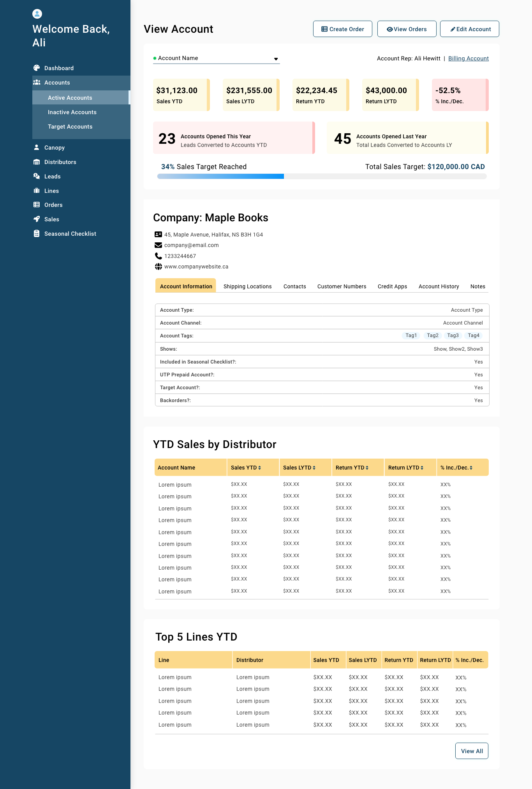
Task: Switch to the Customer Numbers tab
Action: point(342,286)
